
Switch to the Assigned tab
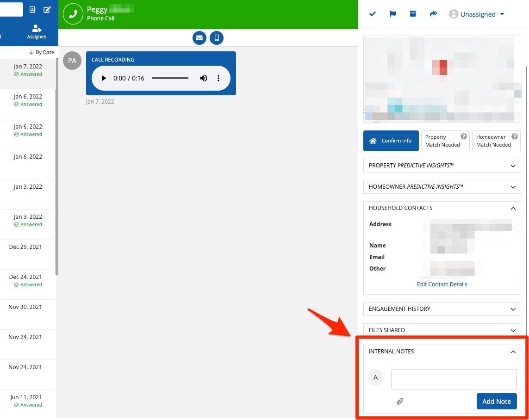point(37,31)
